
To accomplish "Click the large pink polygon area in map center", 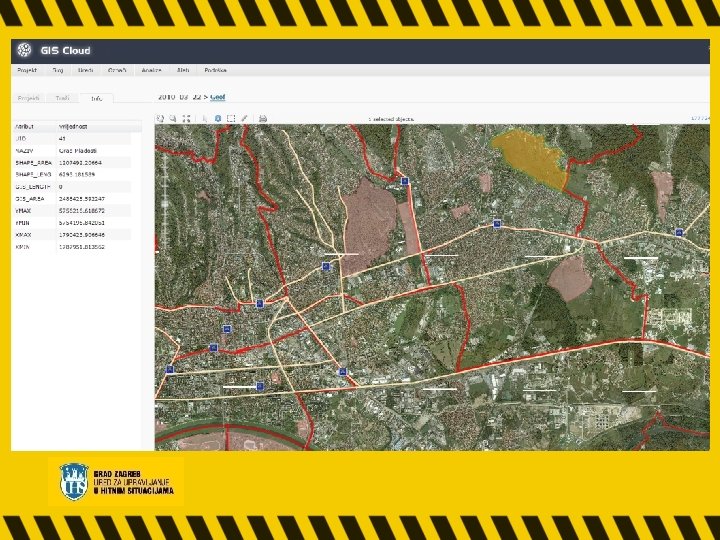I will (369, 225).
